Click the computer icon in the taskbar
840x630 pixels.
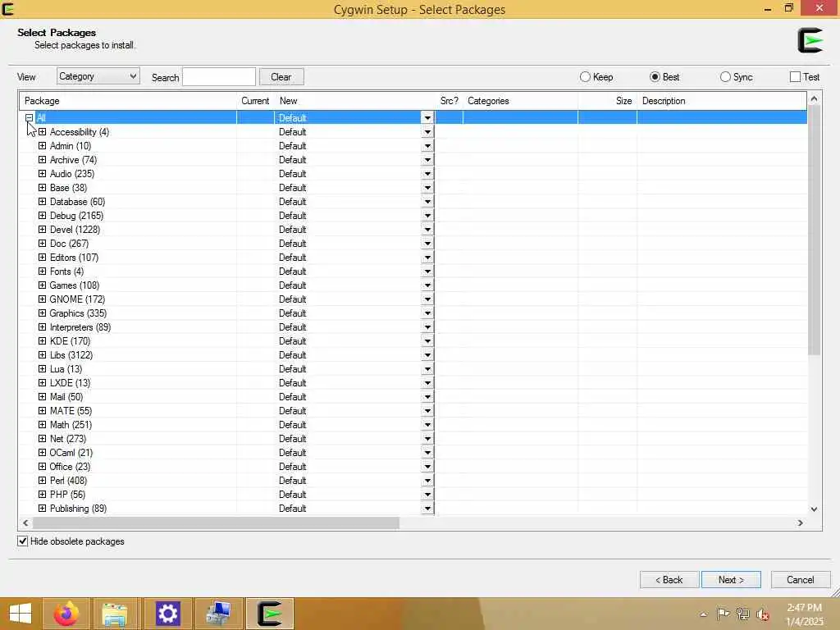click(218, 614)
